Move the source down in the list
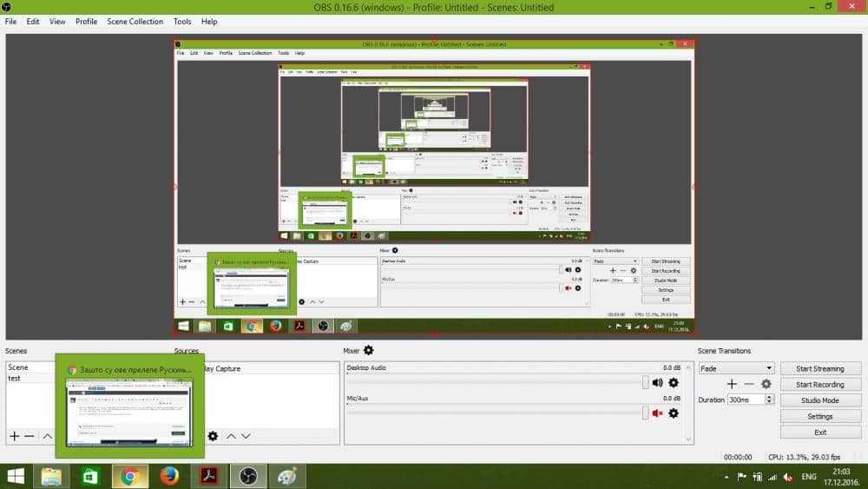The image size is (868, 489). click(x=246, y=436)
